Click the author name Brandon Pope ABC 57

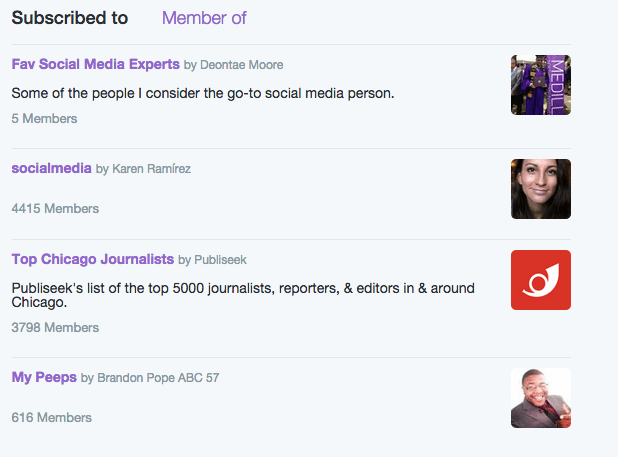click(x=158, y=377)
